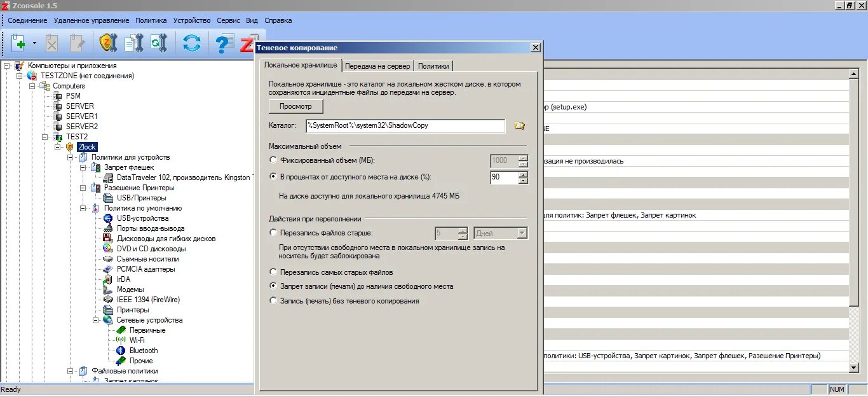Viewport: 868px width, 397px height.
Task: Select Фиксированный объем (МБ) radio button
Action: coord(273,160)
